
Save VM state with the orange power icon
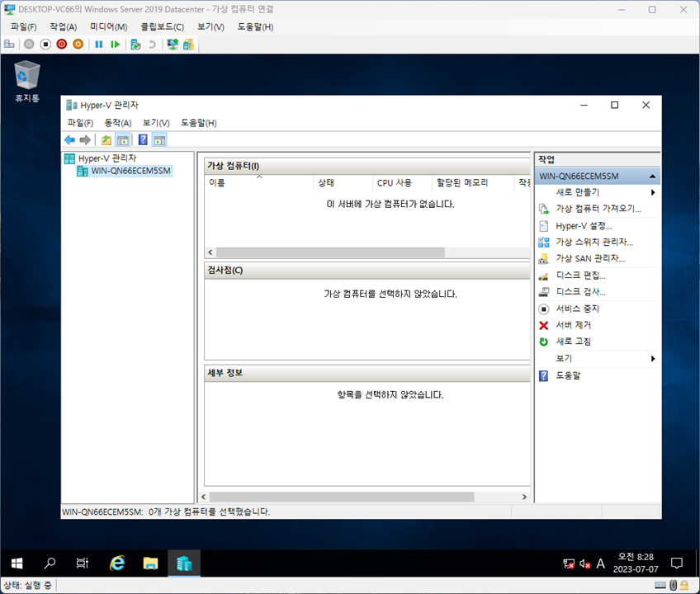[x=78, y=45]
